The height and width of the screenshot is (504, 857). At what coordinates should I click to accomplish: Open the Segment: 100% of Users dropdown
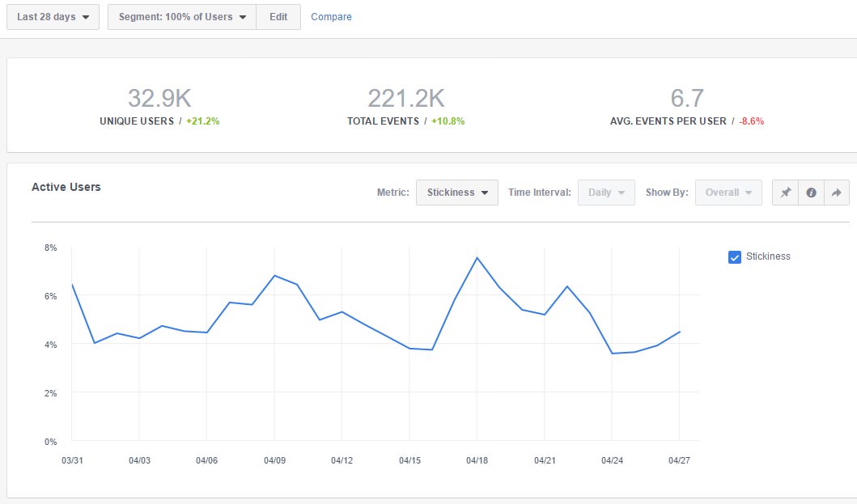pos(182,17)
